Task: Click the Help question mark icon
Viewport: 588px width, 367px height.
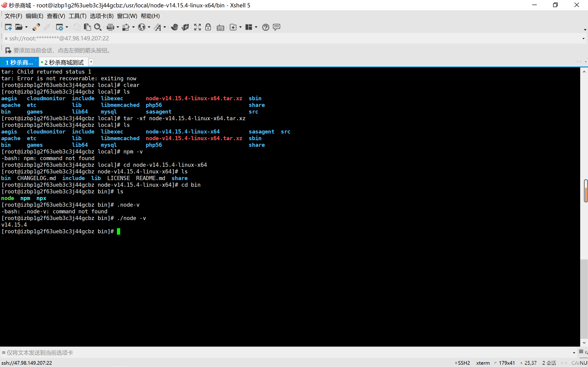Action: [266, 27]
